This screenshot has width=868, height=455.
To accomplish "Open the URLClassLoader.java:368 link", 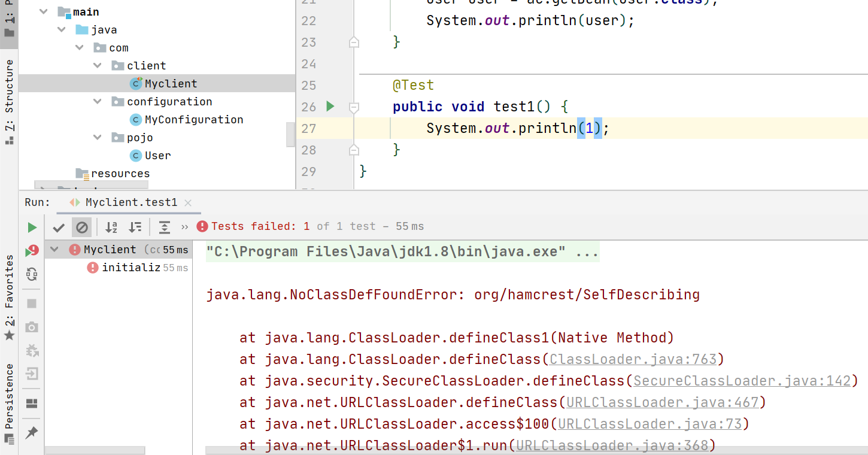I will [612, 445].
